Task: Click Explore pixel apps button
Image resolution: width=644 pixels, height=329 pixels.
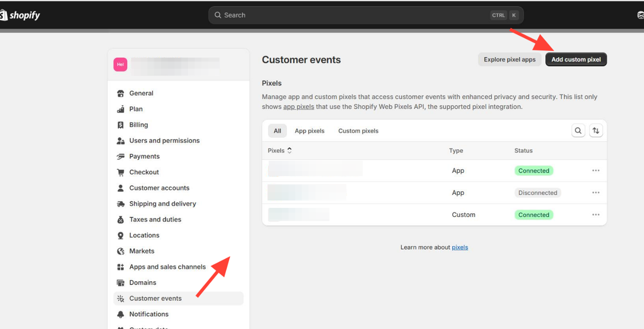Action: coord(510,59)
